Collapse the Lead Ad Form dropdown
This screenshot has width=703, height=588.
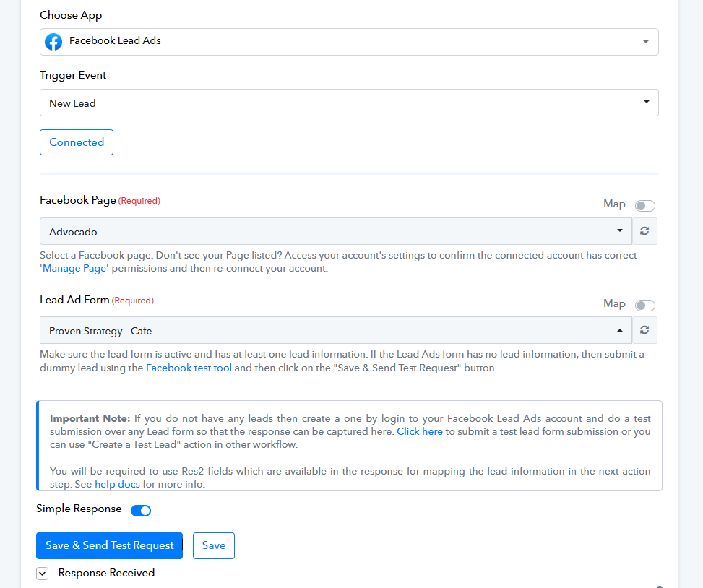(336, 330)
